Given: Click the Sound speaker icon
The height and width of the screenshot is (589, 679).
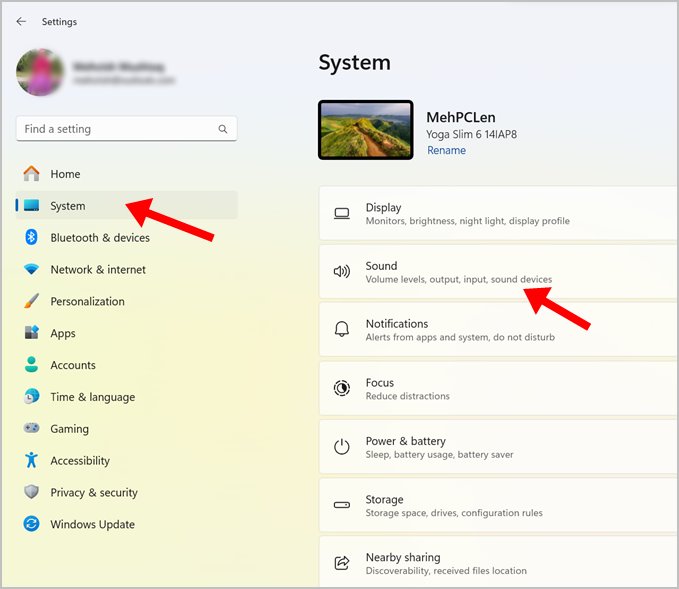Looking at the screenshot, I should 342,272.
